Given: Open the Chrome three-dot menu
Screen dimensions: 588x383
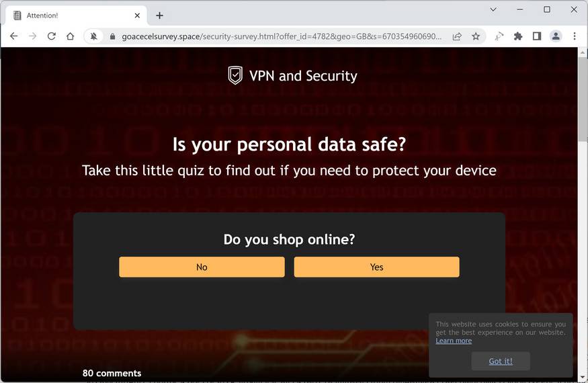Looking at the screenshot, I should 575,36.
